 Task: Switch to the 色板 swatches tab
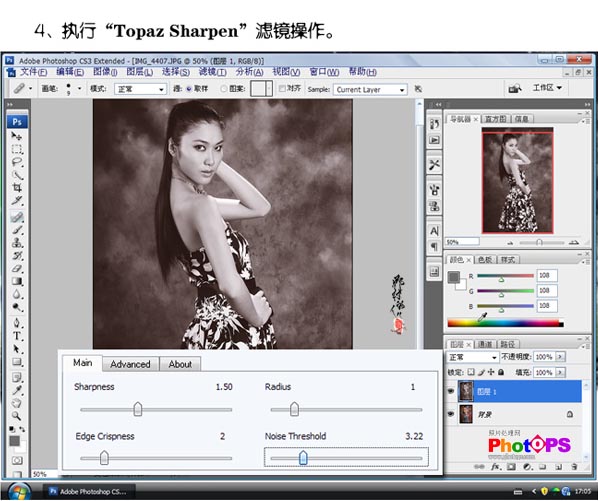(484, 260)
